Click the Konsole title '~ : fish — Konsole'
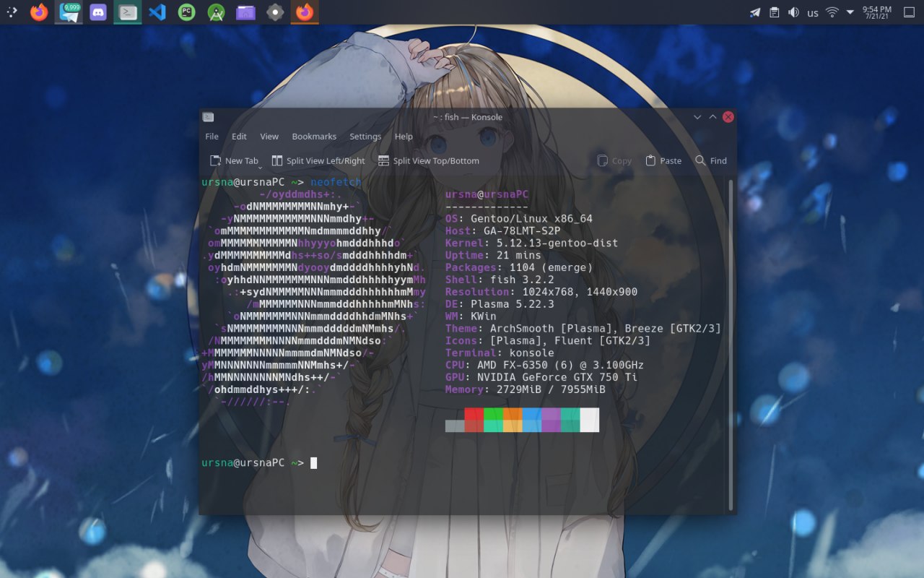924x578 pixels. pyautogui.click(x=468, y=117)
